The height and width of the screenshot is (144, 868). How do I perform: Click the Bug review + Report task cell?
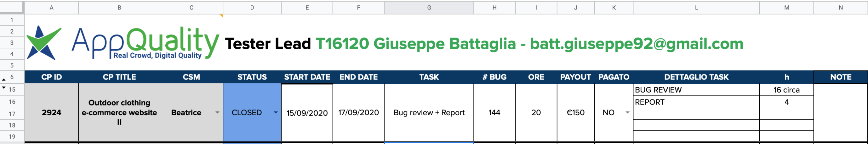(429, 112)
